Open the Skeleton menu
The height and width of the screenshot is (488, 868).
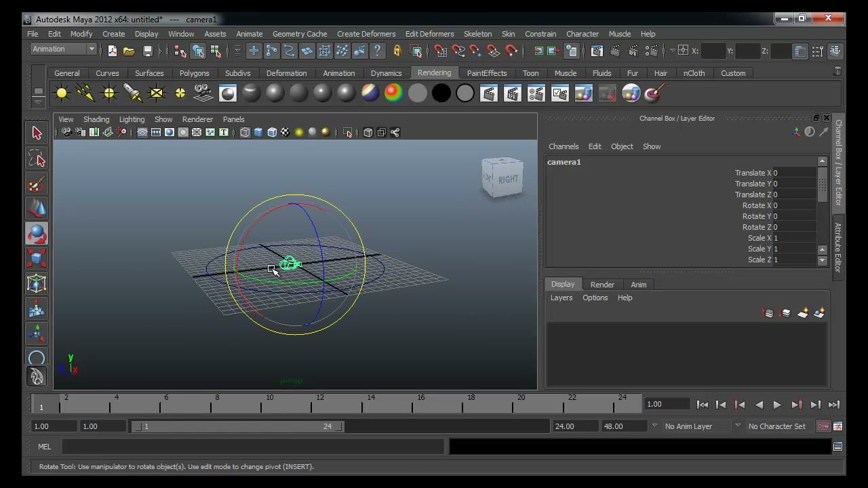tap(477, 34)
